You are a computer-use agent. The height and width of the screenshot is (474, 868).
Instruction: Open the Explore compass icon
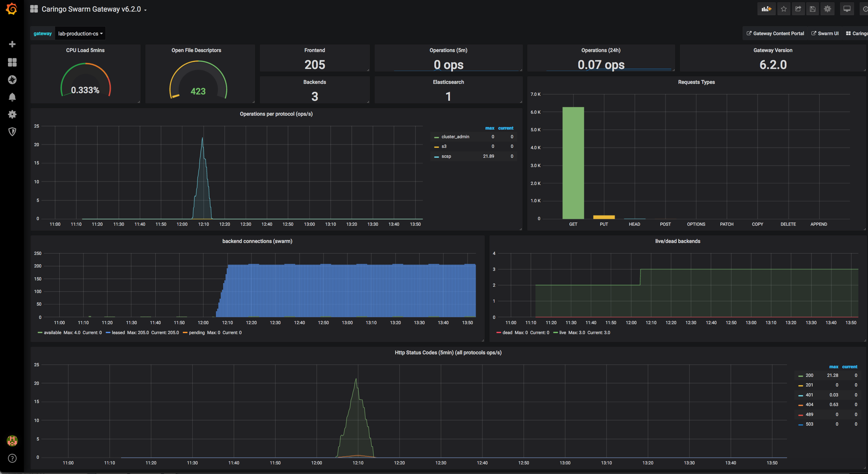[12, 80]
